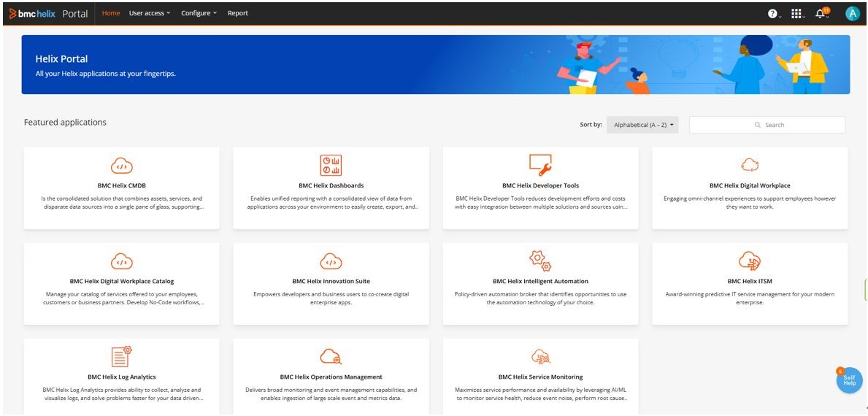Click the Digital Workplace cloud icon
The height and width of the screenshot is (416, 868).
pos(750,164)
